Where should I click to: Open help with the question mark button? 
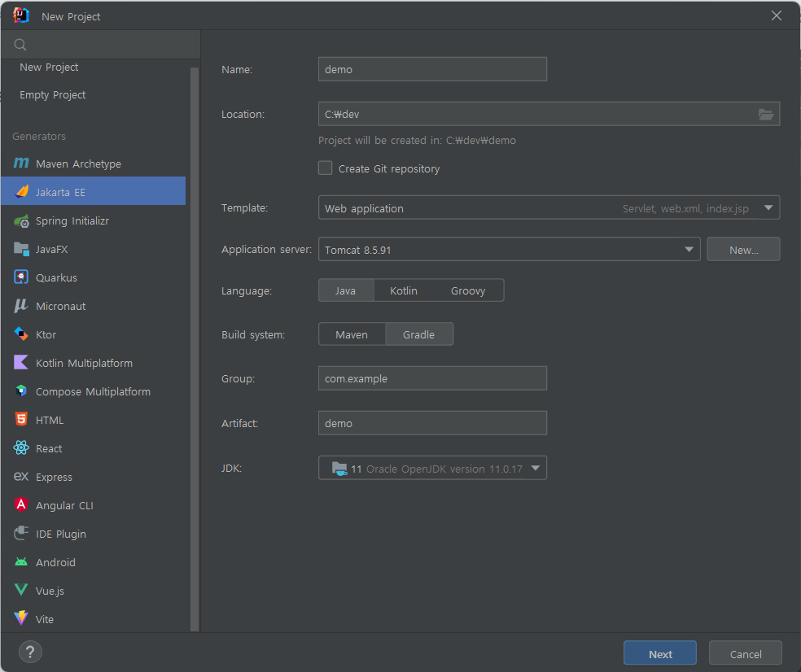pos(30,652)
